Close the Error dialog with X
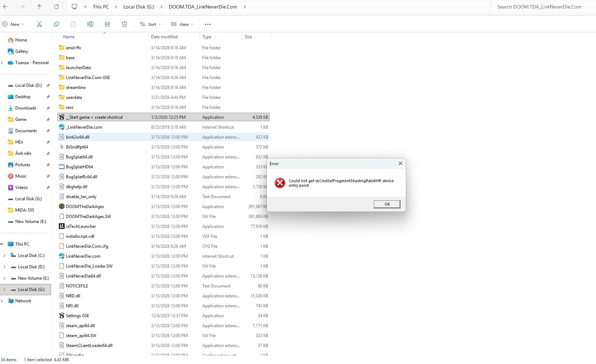 [x=400, y=163]
